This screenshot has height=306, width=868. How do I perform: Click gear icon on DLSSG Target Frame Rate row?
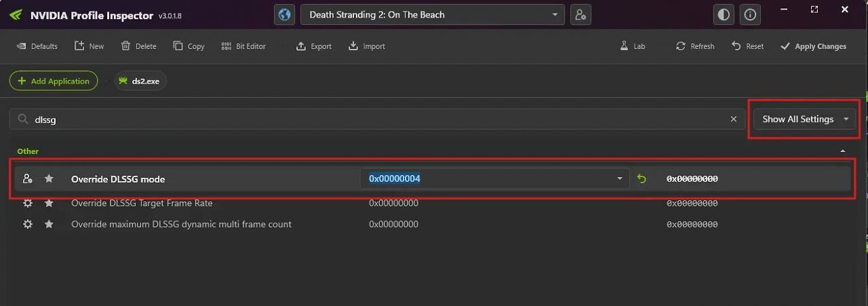(27, 203)
